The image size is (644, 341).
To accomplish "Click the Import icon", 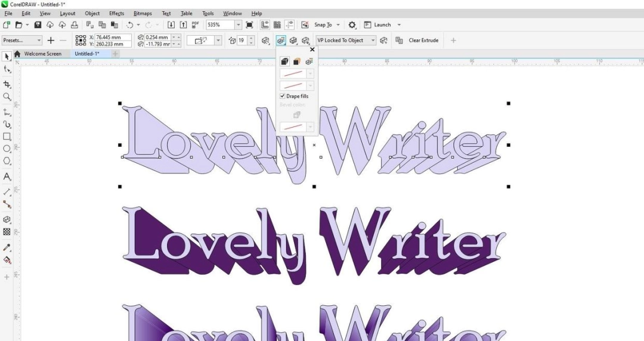I will [x=171, y=25].
